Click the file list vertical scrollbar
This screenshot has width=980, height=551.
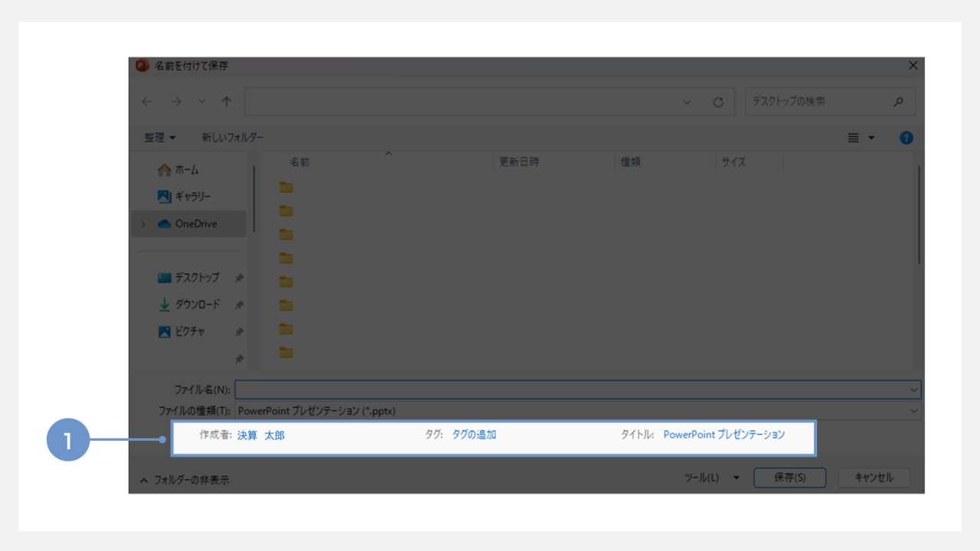pos(919,217)
